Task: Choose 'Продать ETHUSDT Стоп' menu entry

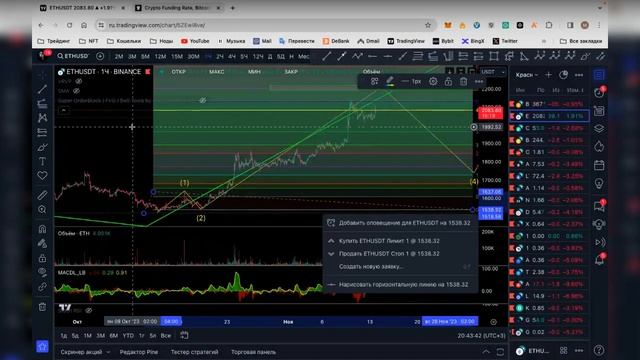Action: [400, 253]
